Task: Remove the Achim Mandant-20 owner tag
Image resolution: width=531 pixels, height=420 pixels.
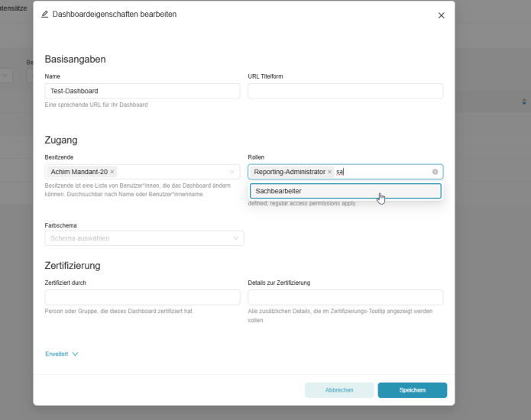Action: tap(112, 172)
